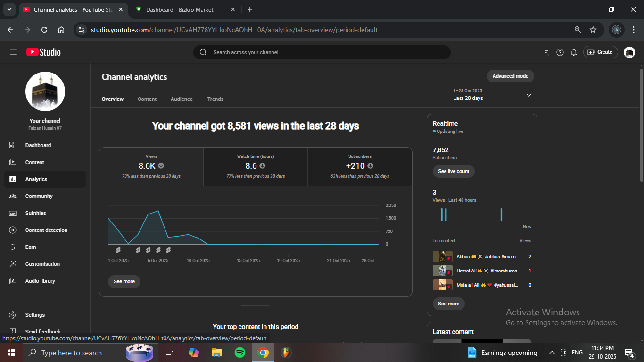Screen dimensions: 644x362
Task: Open the browser tab list dropdown arrow
Action: (9, 9)
